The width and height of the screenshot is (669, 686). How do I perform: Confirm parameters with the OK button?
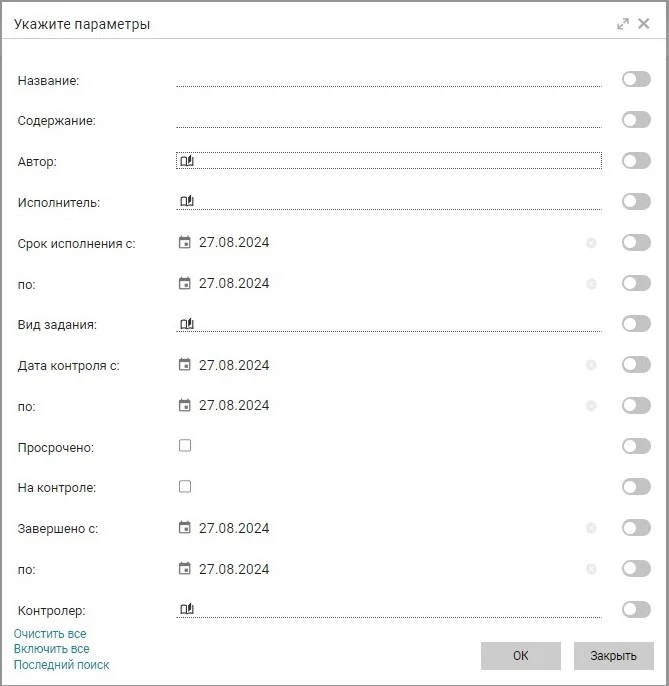521,656
